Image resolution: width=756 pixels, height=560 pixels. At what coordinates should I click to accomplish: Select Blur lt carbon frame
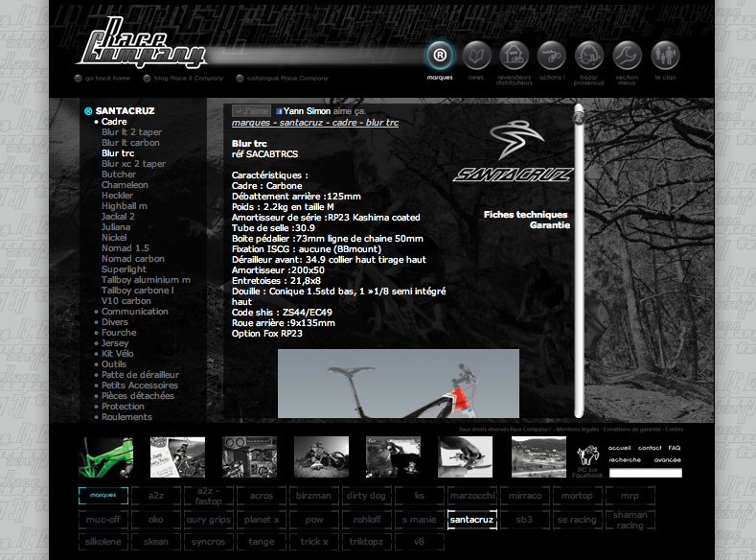[130, 143]
